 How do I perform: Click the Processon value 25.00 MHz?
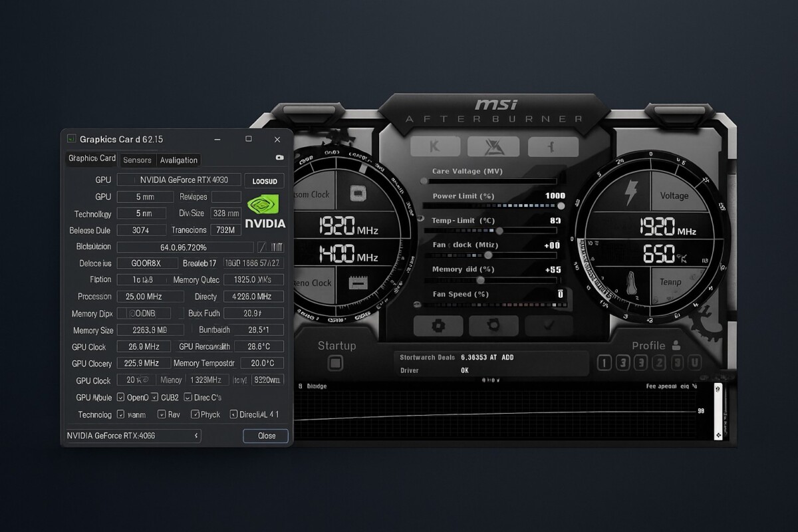150,297
